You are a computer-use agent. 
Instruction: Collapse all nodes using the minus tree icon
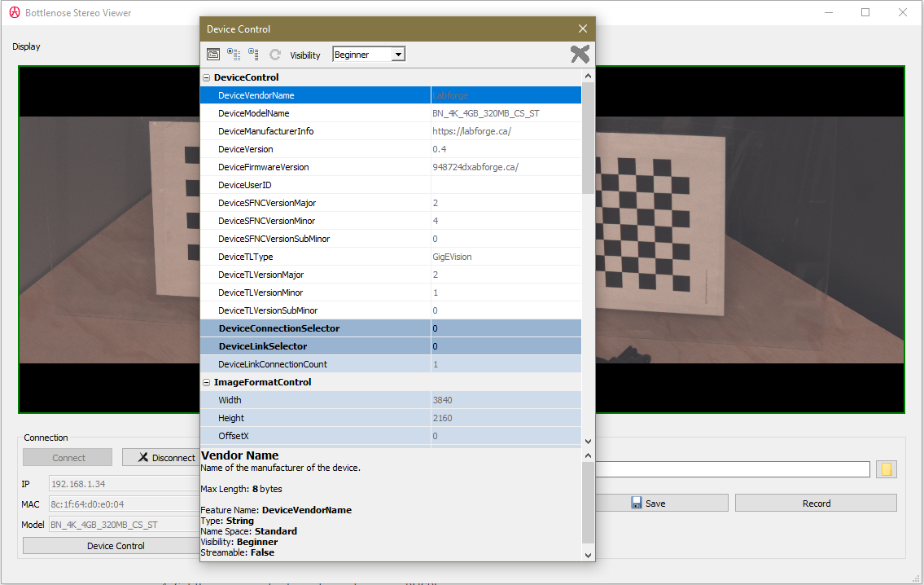pyautogui.click(x=253, y=55)
